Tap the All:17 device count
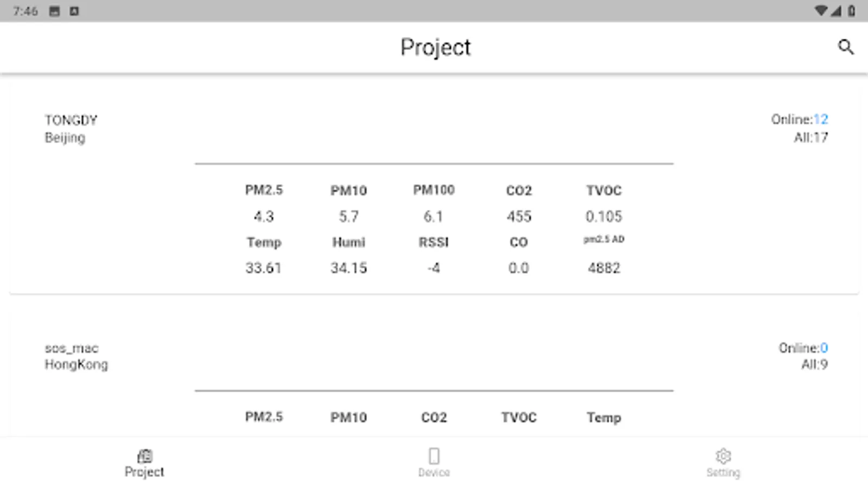Image resolution: width=868 pixels, height=488 pixels. click(x=810, y=138)
